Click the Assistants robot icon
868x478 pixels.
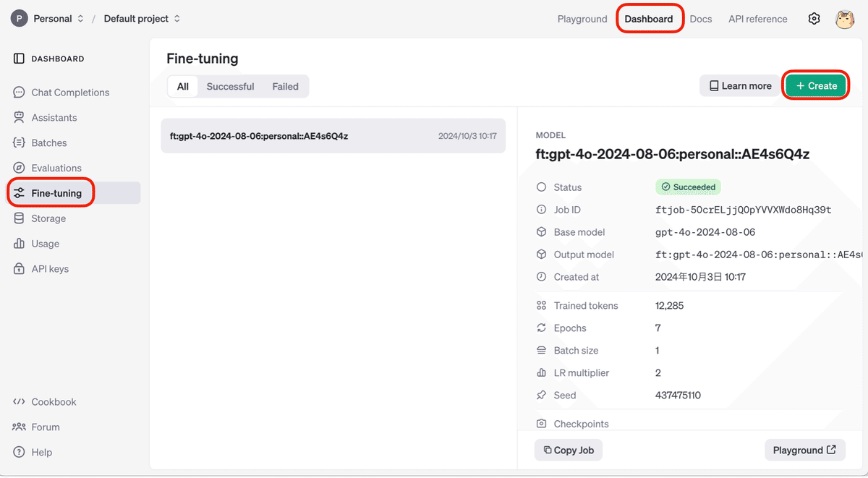pyautogui.click(x=19, y=118)
